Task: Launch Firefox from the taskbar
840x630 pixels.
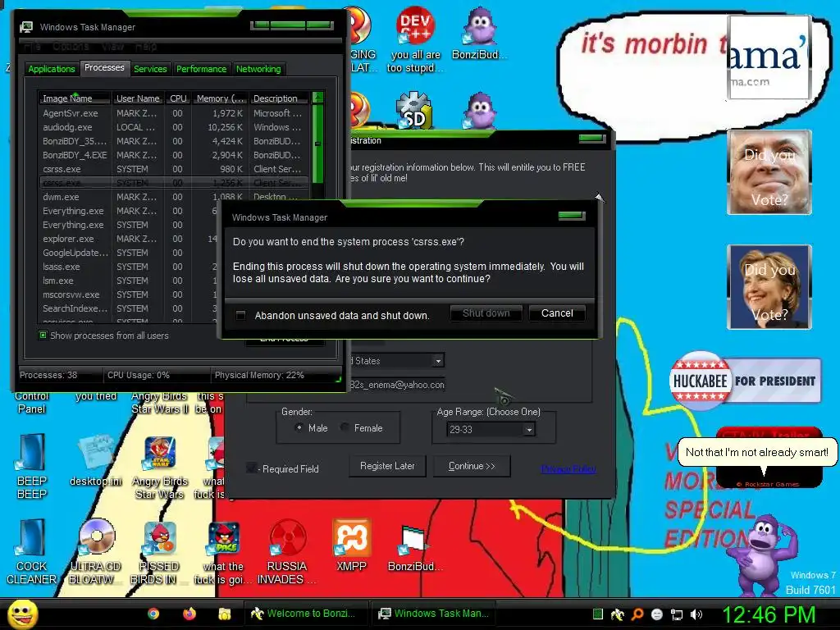Action: coord(189,614)
